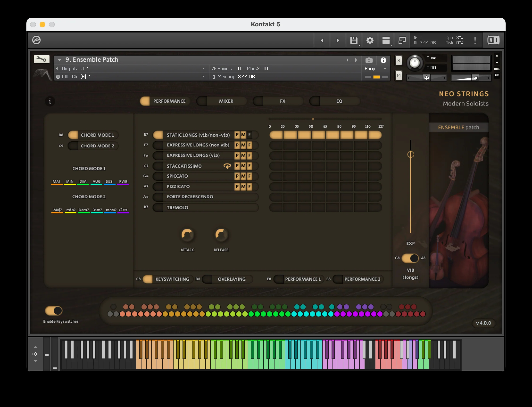Expand the instrument name dropdown arrow

[x=59, y=60]
